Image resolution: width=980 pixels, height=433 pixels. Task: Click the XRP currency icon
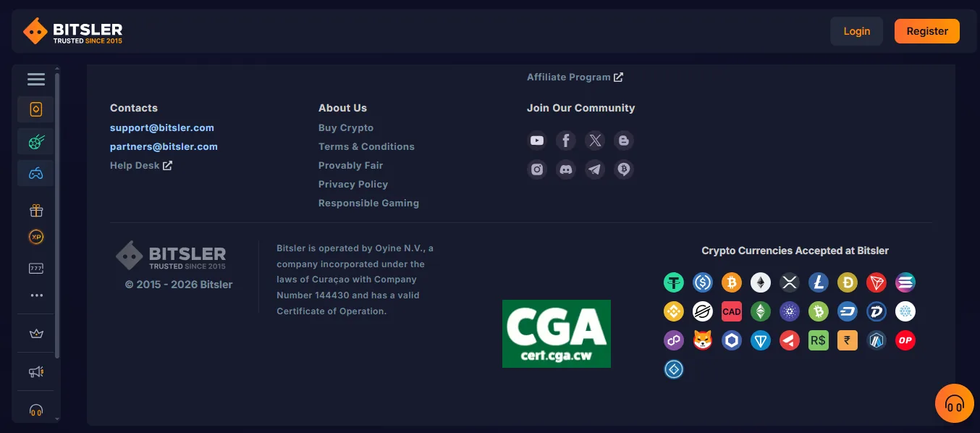pos(790,282)
